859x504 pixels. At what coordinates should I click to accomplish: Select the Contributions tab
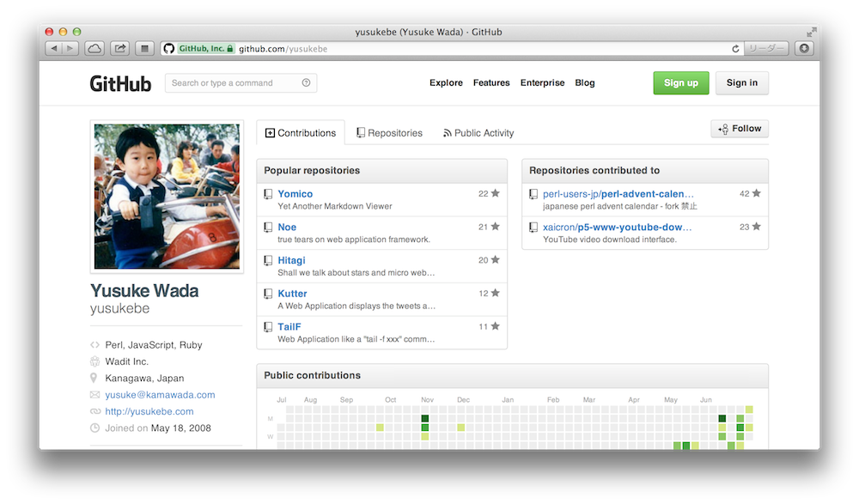301,132
